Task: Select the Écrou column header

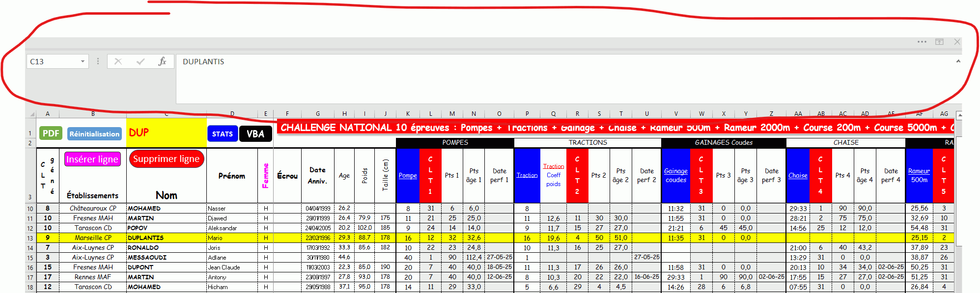Action: pyautogui.click(x=287, y=176)
